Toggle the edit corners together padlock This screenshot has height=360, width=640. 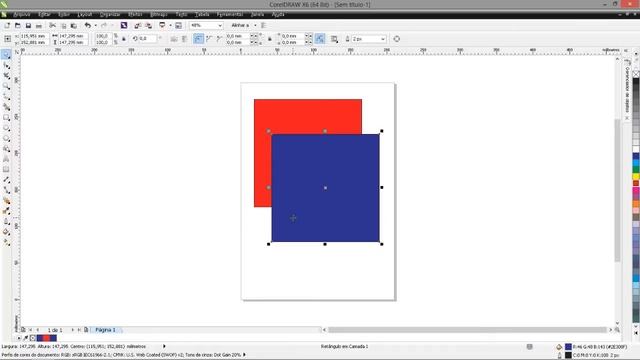(269, 39)
